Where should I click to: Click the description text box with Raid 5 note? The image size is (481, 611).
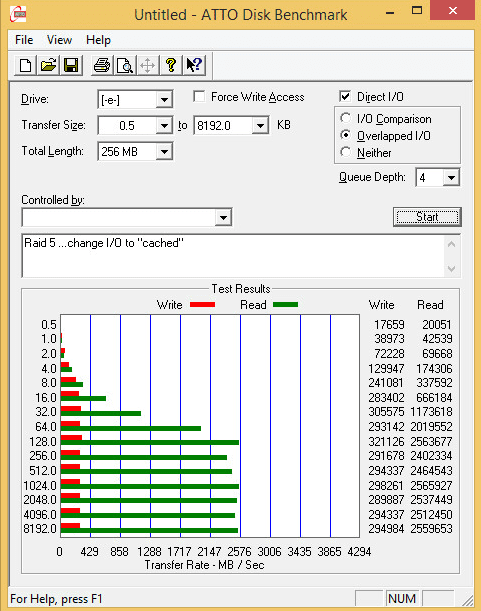tap(233, 256)
